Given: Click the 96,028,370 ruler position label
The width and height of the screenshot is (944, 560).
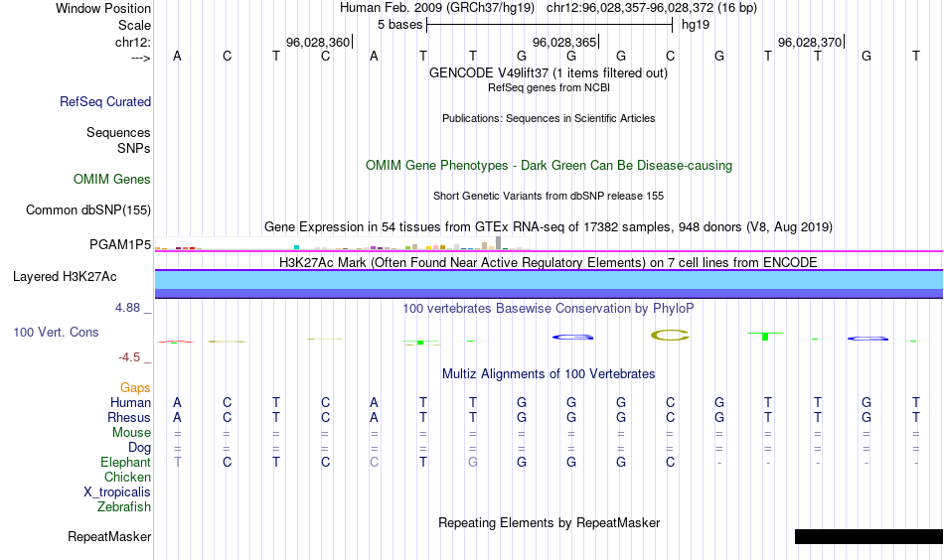Looking at the screenshot, I should click(x=810, y=42).
